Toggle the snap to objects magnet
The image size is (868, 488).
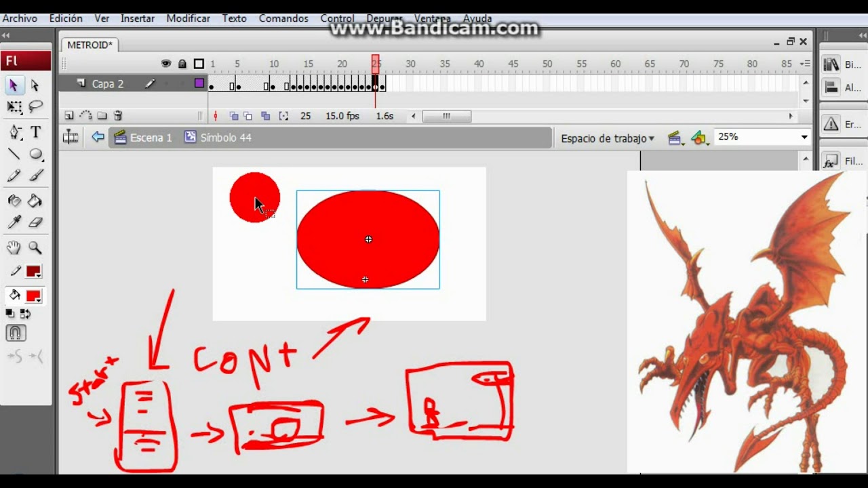pos(16,333)
